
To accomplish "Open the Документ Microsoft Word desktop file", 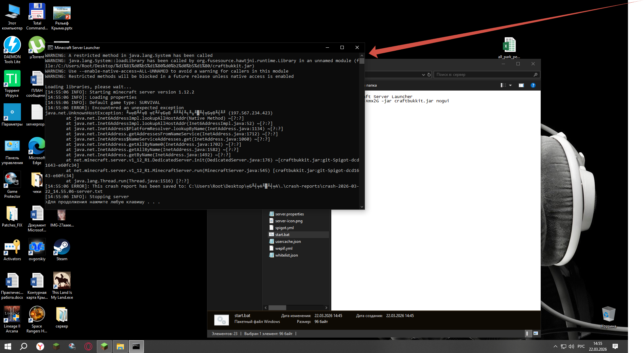I will 37,218.
